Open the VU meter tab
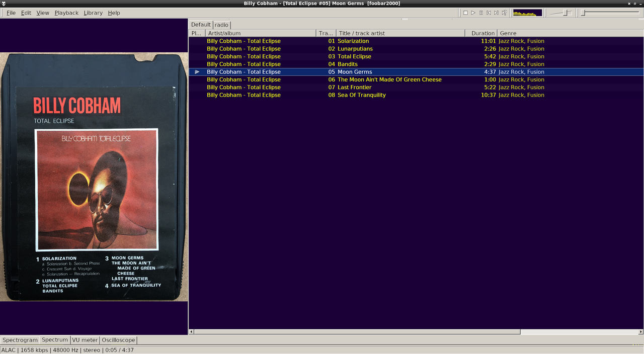 tap(85, 340)
